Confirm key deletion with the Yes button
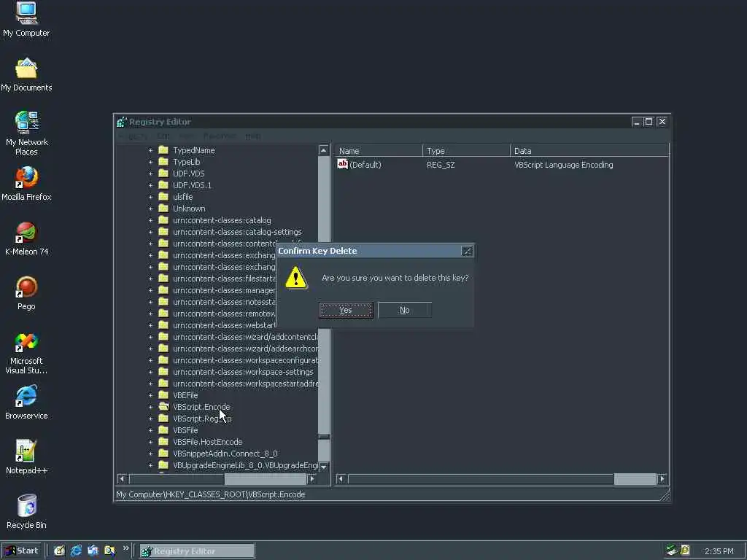Screen dimensions: 747x560 (x=346, y=310)
